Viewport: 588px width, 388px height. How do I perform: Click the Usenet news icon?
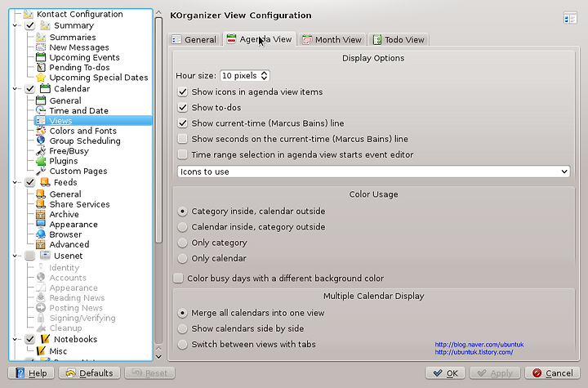pyautogui.click(x=45, y=256)
